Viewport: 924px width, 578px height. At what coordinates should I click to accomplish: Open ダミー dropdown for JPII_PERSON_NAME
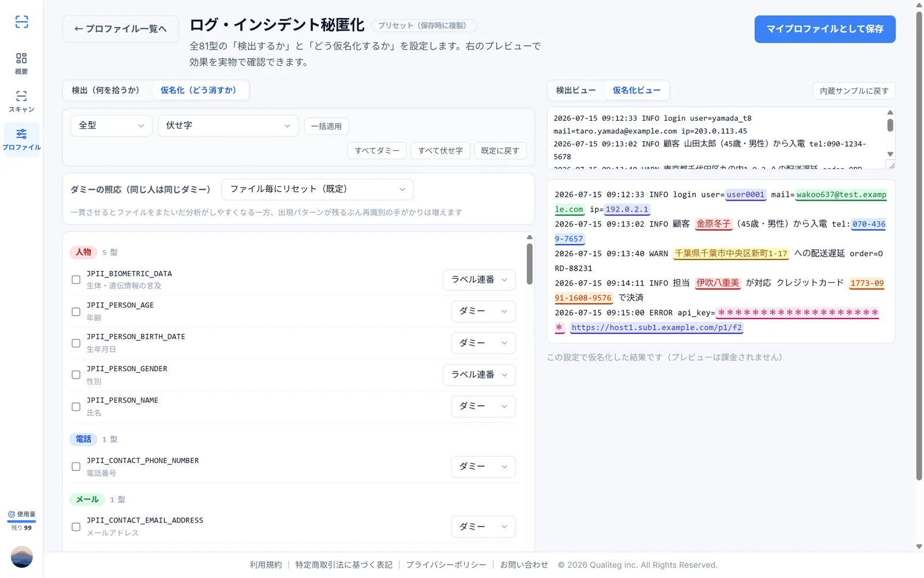(483, 406)
